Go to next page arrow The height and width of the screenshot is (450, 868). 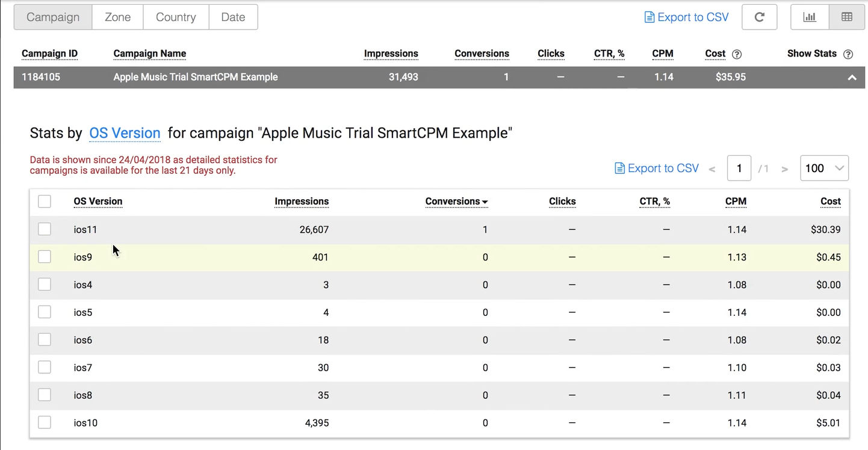[x=785, y=169]
